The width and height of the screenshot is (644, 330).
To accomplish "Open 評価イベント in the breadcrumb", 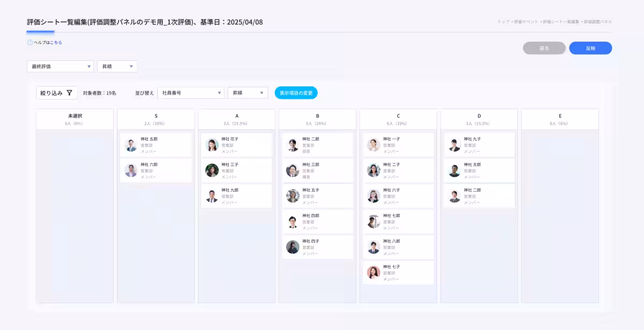I will tap(526, 22).
